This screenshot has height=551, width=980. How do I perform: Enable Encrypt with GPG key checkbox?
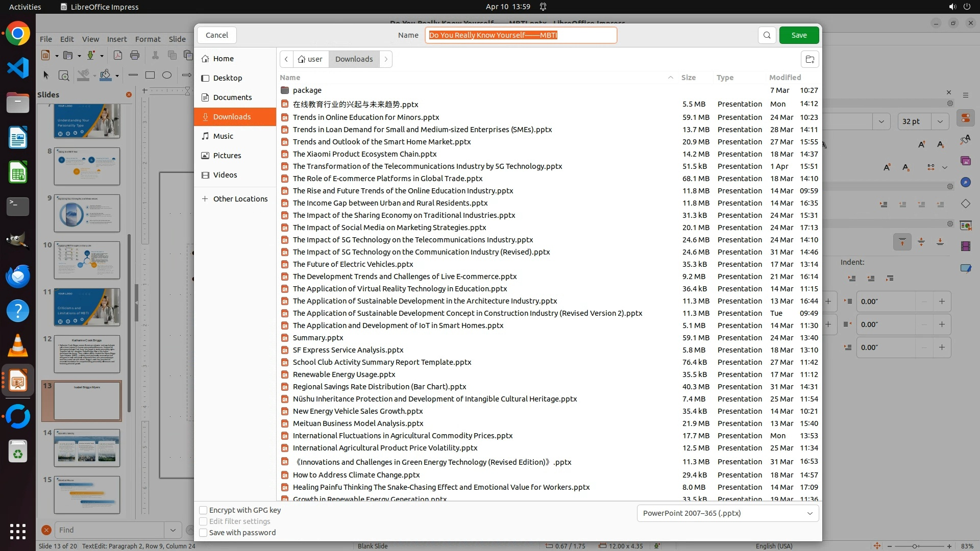tap(203, 510)
